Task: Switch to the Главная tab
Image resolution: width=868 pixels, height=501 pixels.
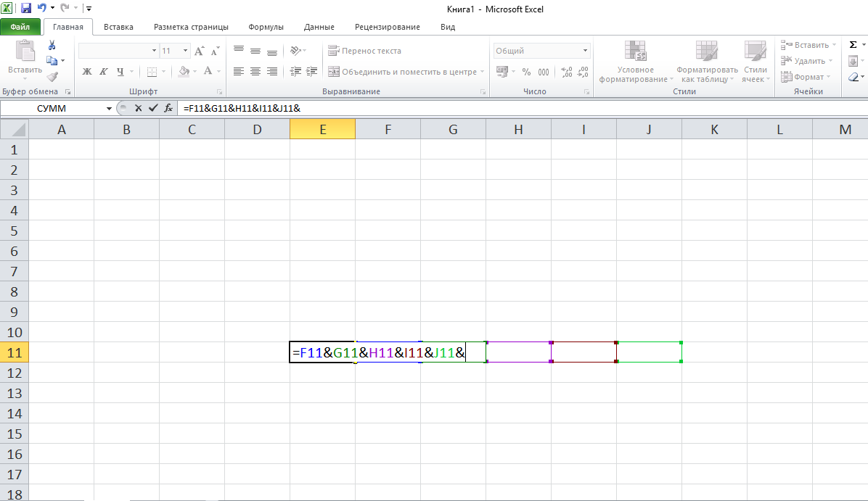Action: pos(68,27)
